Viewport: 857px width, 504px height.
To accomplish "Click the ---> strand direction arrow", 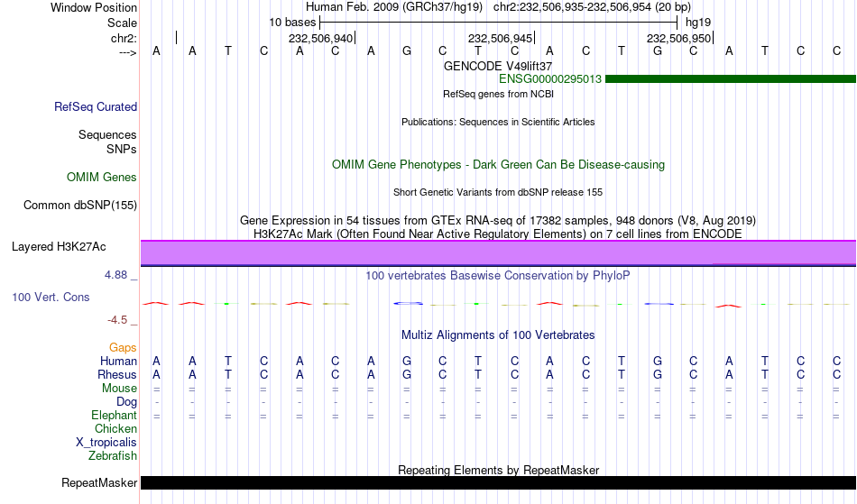I will click(x=127, y=53).
